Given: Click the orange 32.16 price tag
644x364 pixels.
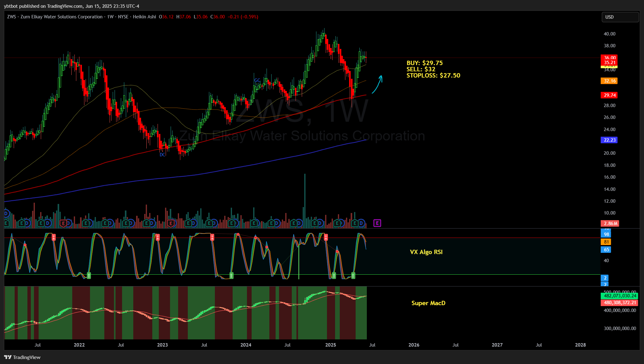Looking at the screenshot, I should click(x=609, y=81).
